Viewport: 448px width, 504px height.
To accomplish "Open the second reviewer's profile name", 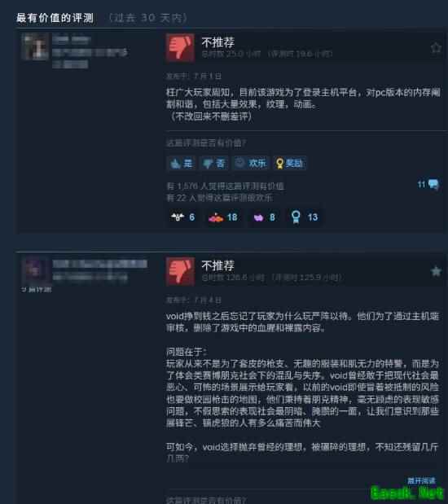I will coord(99,264).
